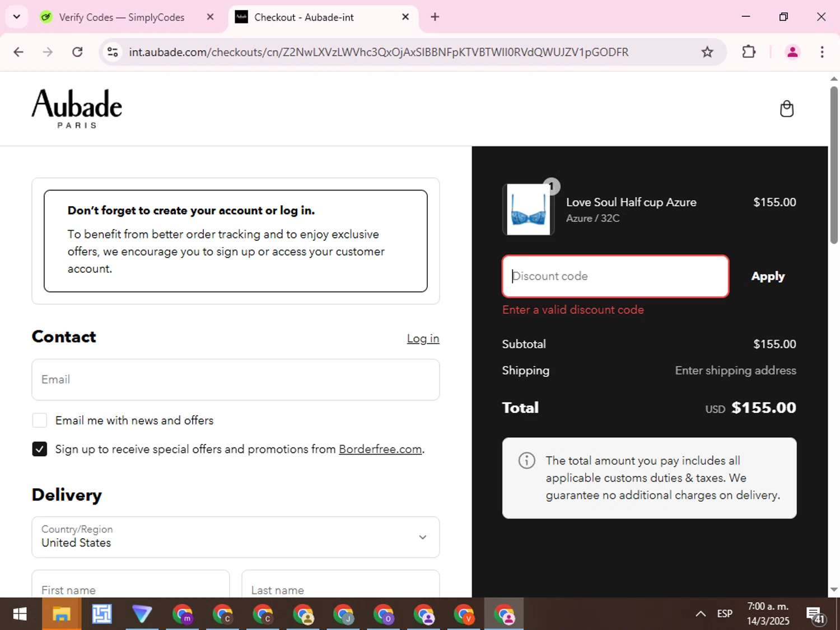Open Chrome profile 'V' taskbar icon
Screen dimensions: 840x630
pyautogui.click(x=464, y=614)
